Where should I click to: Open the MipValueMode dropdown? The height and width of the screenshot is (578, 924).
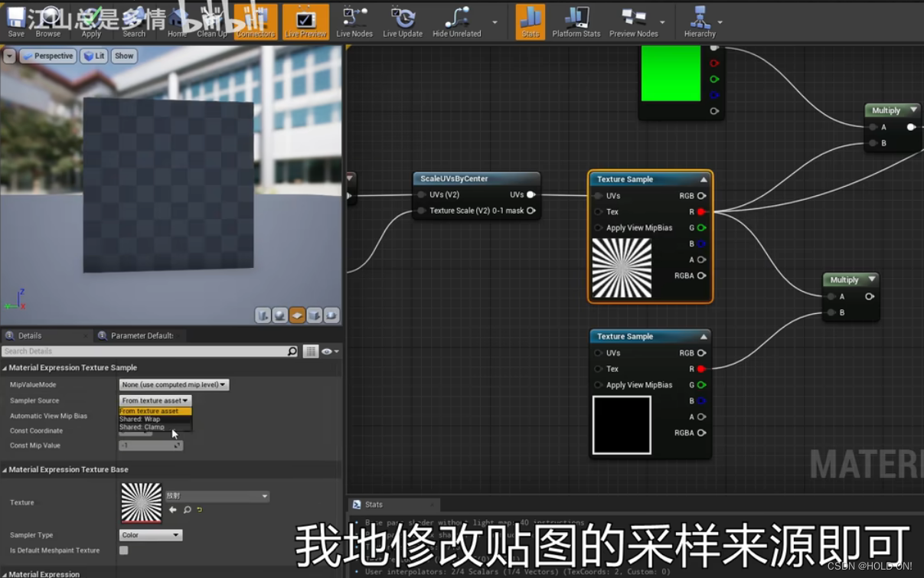coord(172,384)
